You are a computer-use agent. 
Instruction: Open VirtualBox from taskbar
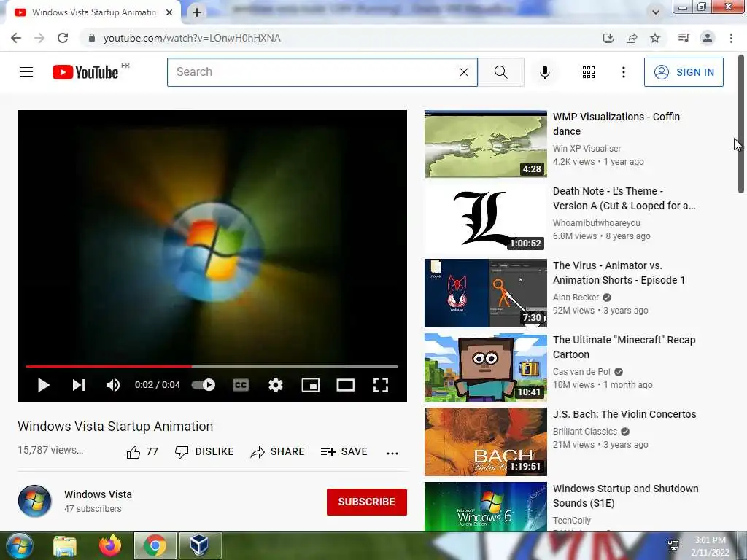tap(200, 545)
